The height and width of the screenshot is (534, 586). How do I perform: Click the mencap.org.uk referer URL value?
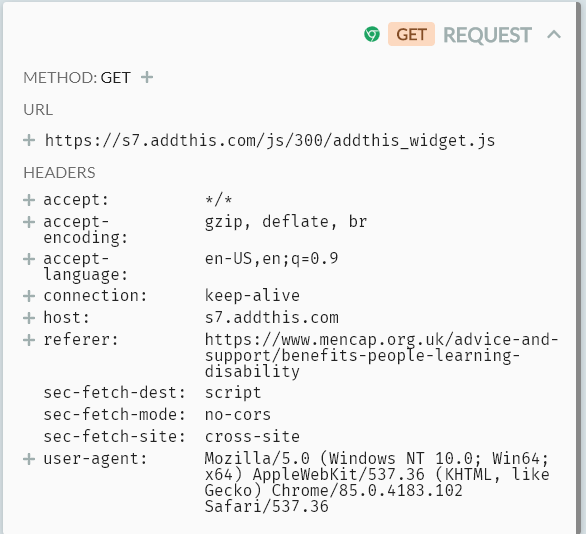point(381,356)
